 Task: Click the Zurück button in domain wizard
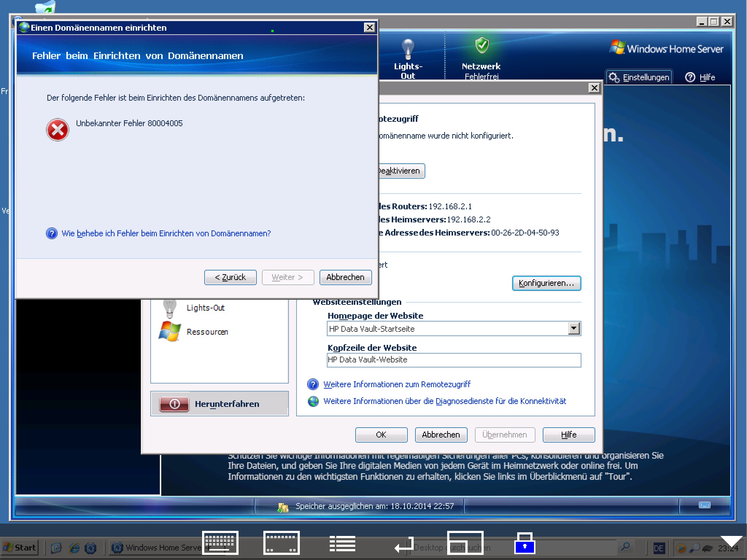click(230, 277)
